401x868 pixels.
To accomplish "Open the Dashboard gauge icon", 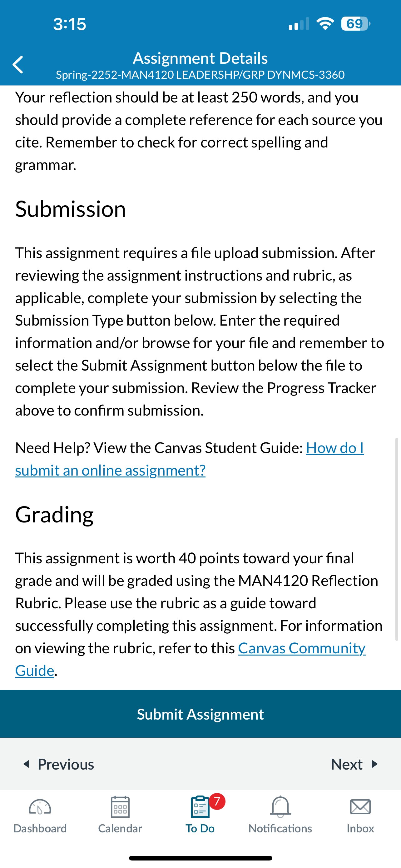I will [x=40, y=807].
